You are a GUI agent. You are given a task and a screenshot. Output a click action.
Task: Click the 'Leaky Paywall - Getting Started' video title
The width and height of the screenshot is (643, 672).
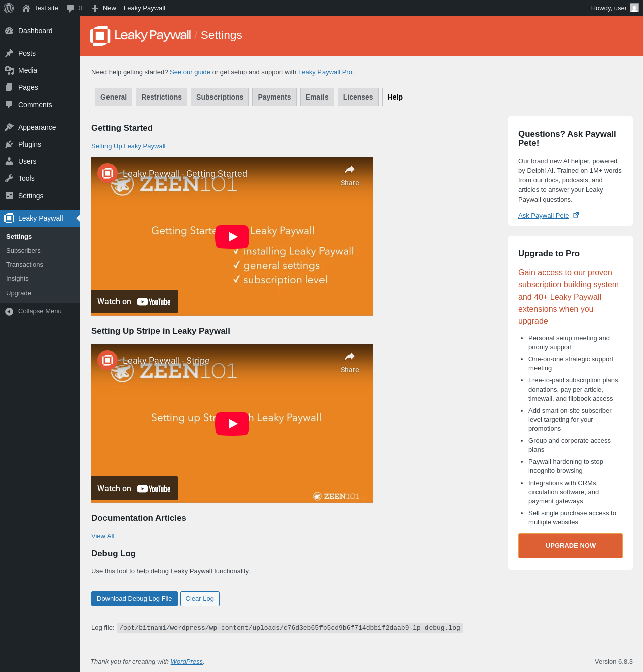tap(185, 174)
